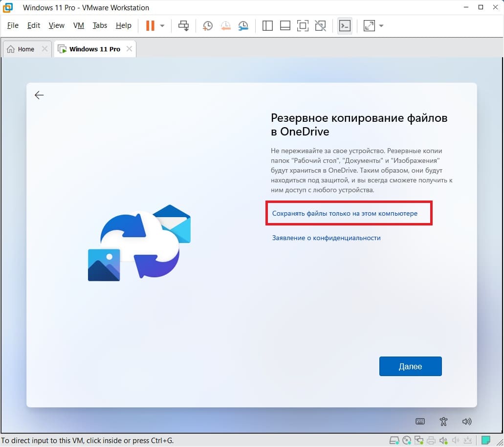Viewport: 504px width, 447px height.
Task: Open the on-screen keyboard icon in setup
Action: point(420,422)
